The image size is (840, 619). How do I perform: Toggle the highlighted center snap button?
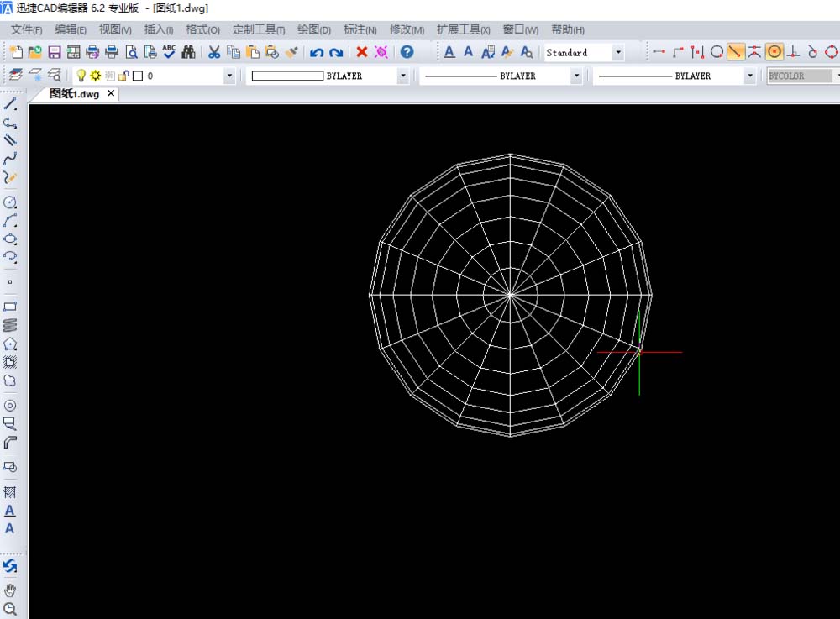[x=774, y=52]
